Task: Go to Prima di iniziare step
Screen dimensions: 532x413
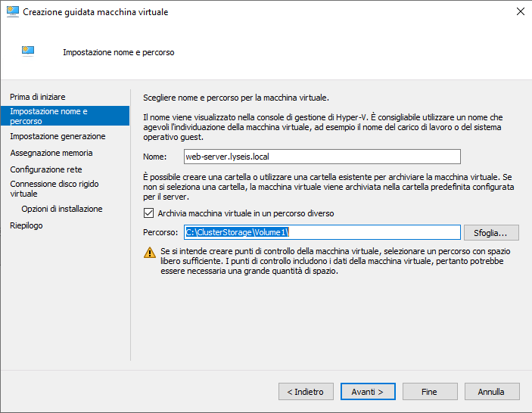Action: [x=38, y=97]
